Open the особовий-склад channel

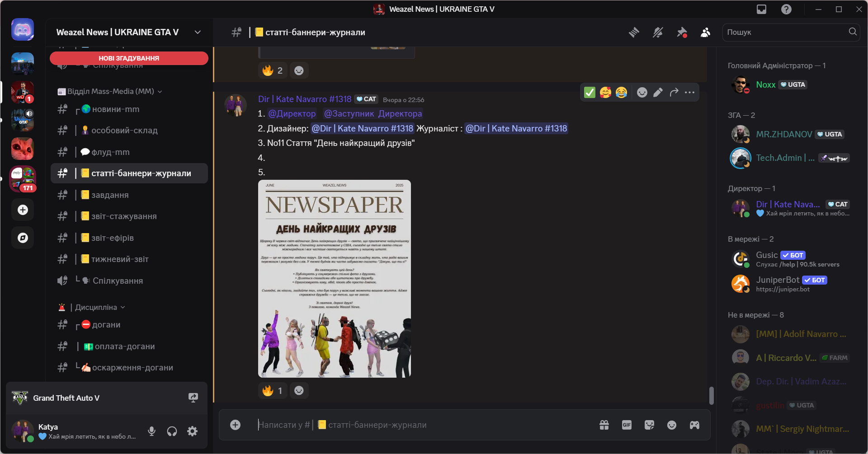(x=129, y=131)
